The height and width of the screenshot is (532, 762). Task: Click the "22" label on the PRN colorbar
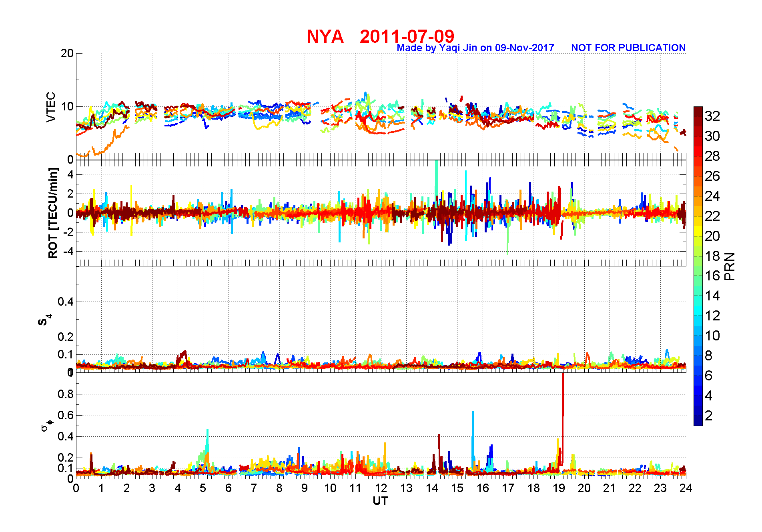712,216
